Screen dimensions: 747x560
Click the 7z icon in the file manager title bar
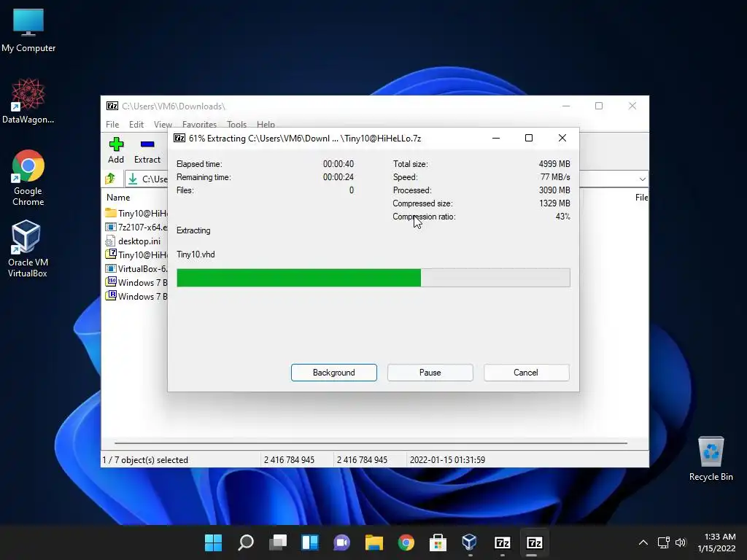tap(112, 106)
